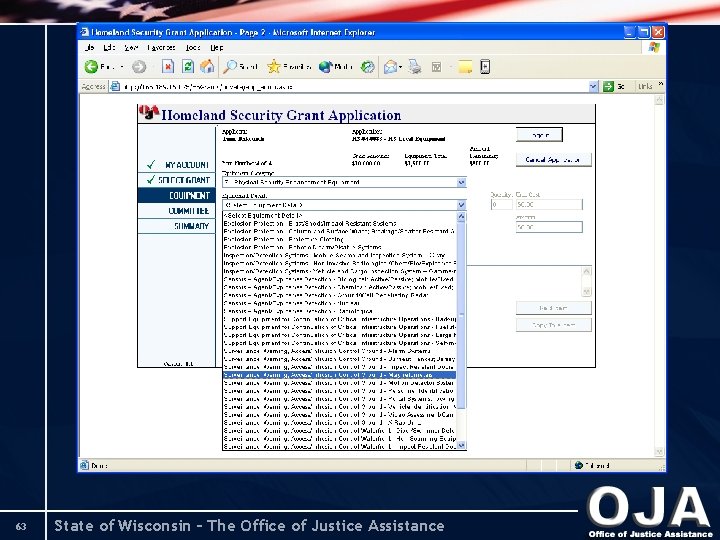Image resolution: width=720 pixels, height=540 pixels.
Task: Click the button above Cancel Application
Action: [x=540, y=135]
